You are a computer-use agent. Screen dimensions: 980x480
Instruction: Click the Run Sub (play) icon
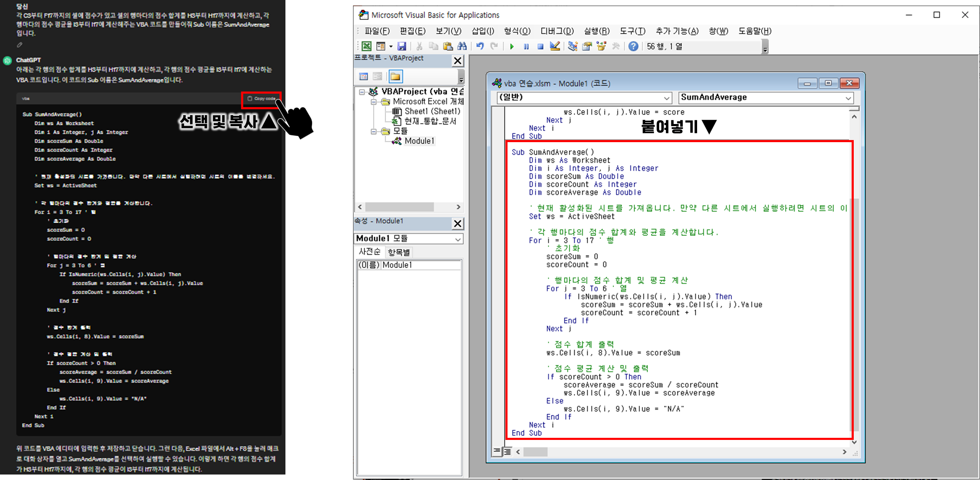(512, 46)
